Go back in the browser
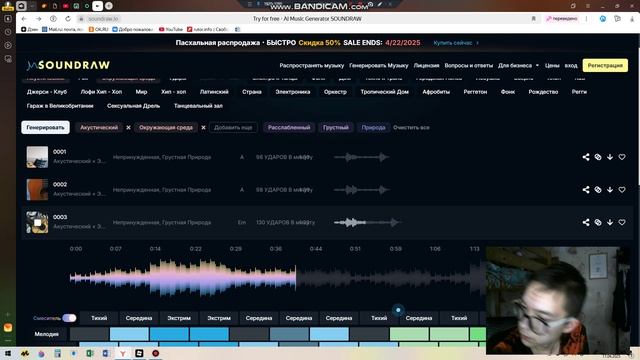 click(24, 19)
